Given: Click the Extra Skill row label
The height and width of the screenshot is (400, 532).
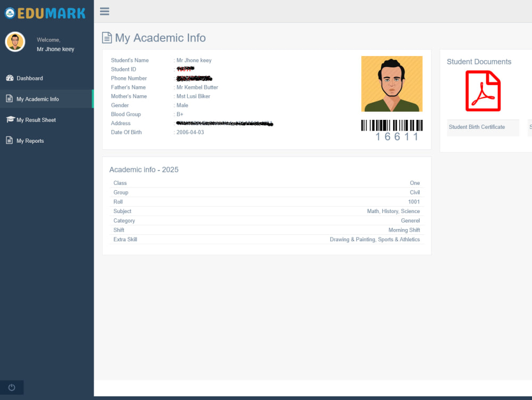Looking at the screenshot, I should pyautogui.click(x=125, y=239).
